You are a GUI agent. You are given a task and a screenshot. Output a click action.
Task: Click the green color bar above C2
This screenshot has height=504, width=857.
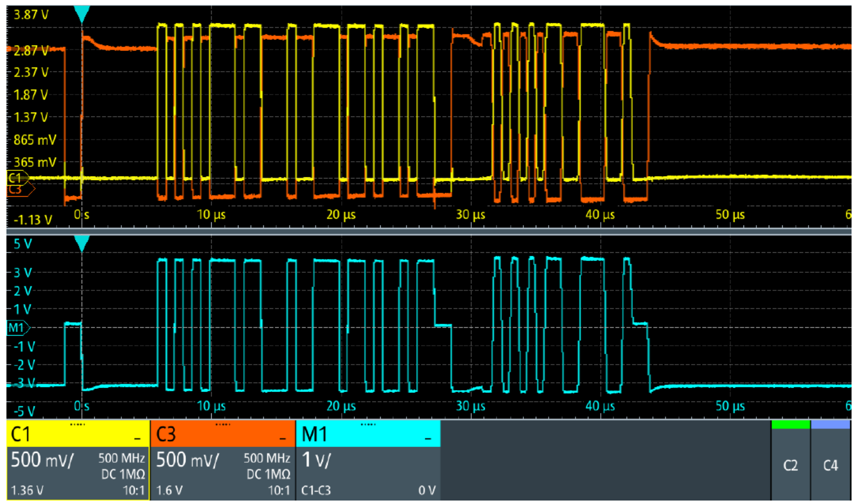pyautogui.click(x=790, y=424)
